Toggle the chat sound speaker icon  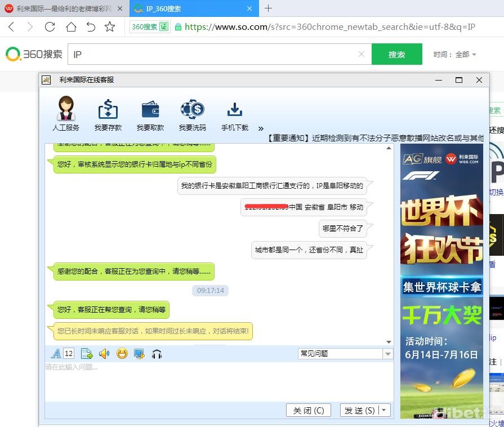click(104, 354)
